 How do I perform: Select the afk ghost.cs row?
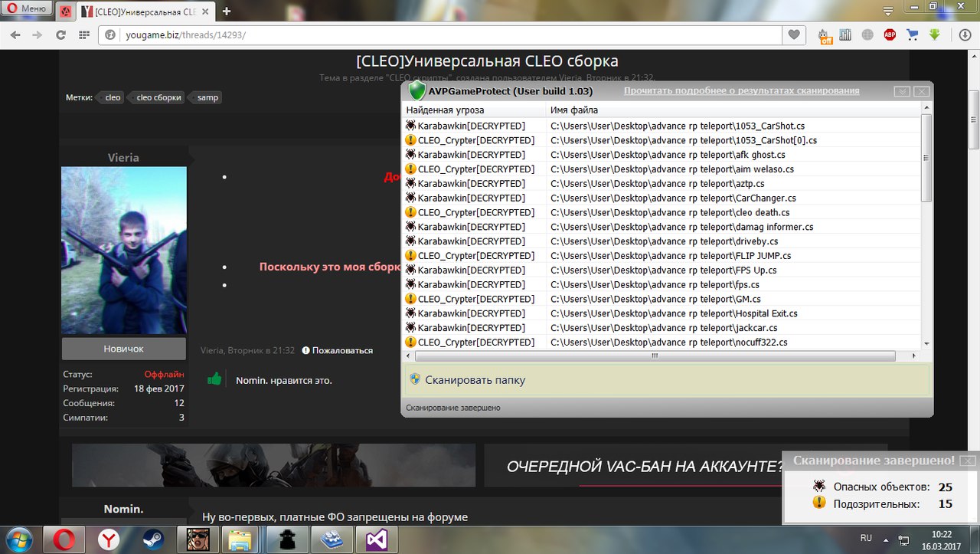(662, 155)
